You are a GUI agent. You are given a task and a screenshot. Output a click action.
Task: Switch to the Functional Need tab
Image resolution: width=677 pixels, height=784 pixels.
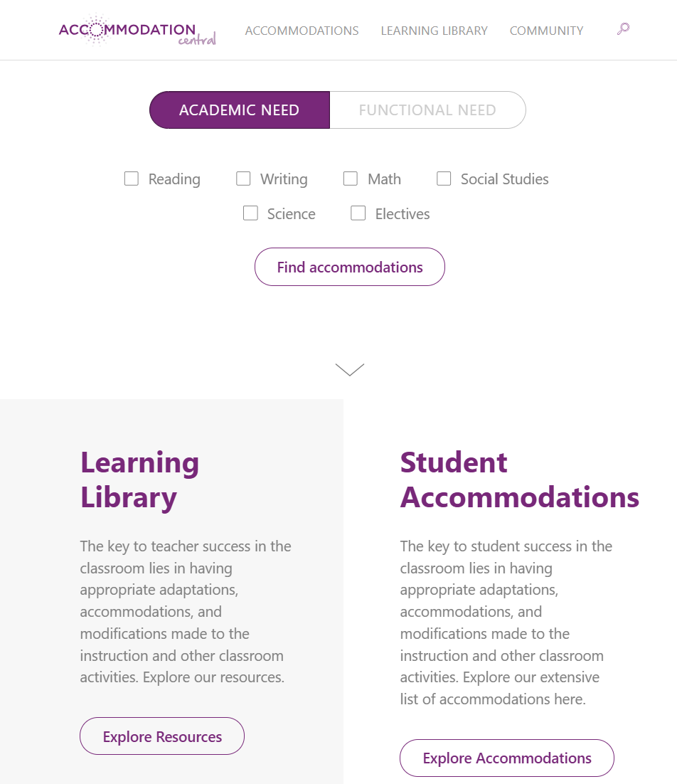427,110
